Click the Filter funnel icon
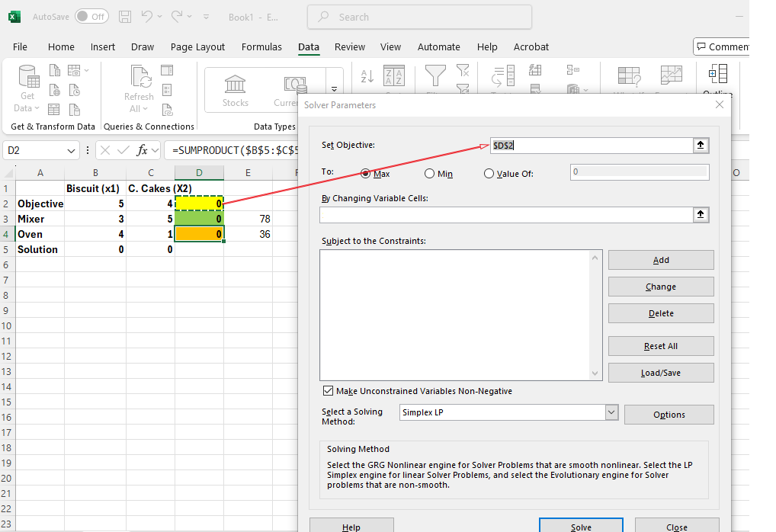Image resolution: width=776 pixels, height=532 pixels. pos(435,75)
